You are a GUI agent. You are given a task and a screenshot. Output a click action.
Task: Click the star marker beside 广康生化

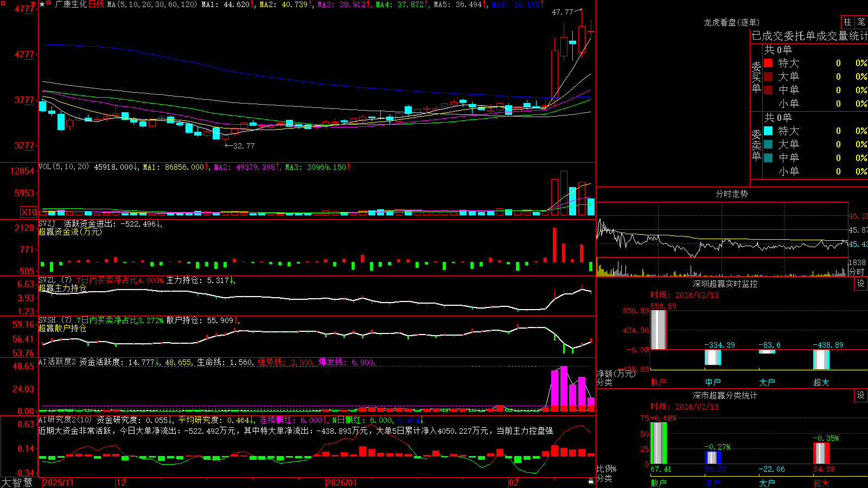42,4
